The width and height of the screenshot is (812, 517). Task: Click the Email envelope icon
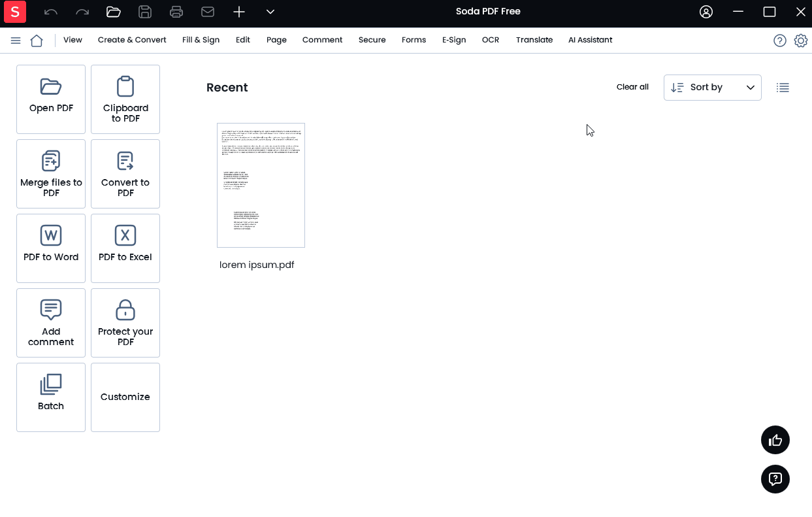pos(208,12)
